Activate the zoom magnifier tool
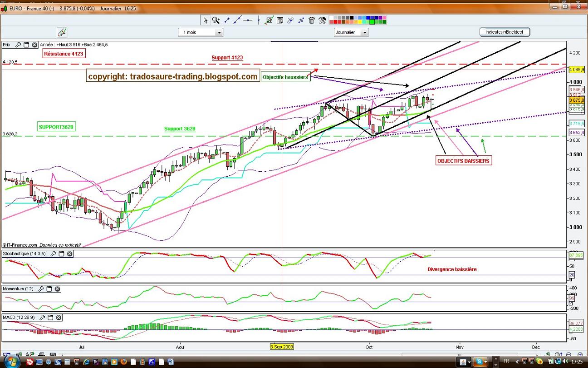This screenshot has width=588, height=368. [x=216, y=20]
